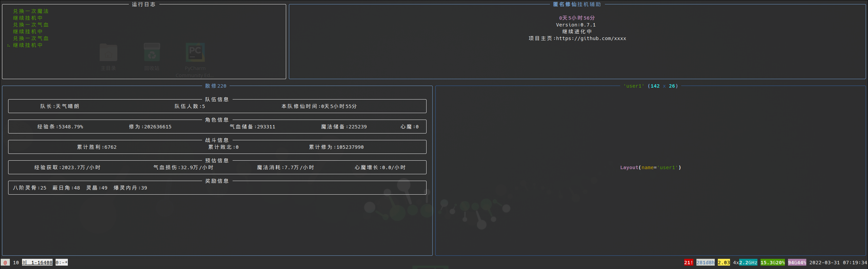Click the red 21! alert indicator
The width and height of the screenshot is (868, 269).
click(689, 263)
